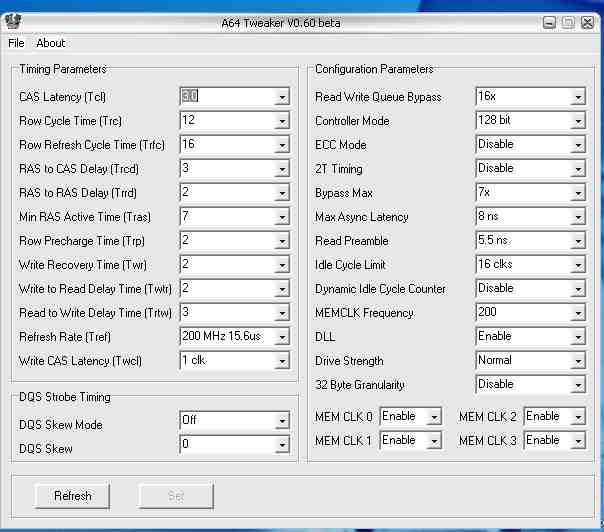Click the greyed-out Set button
Image resolution: width=604 pixels, height=532 pixels.
[x=176, y=496]
